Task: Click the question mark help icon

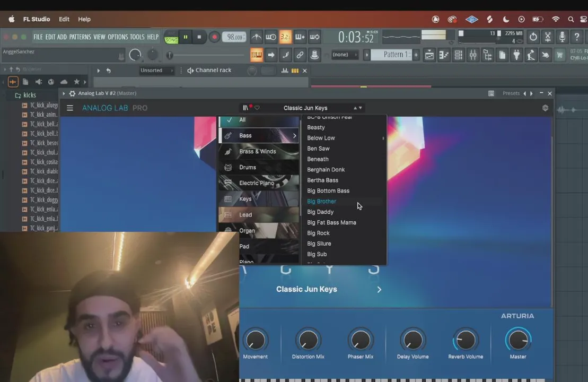Action: [x=577, y=37]
